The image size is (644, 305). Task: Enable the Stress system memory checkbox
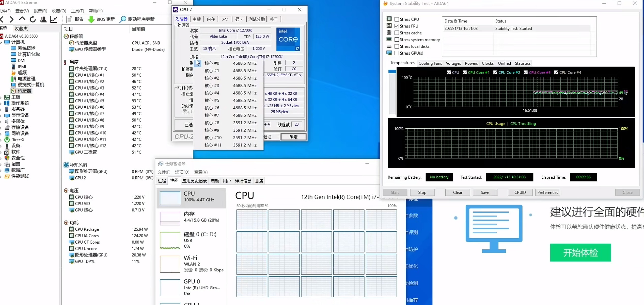(x=397, y=40)
